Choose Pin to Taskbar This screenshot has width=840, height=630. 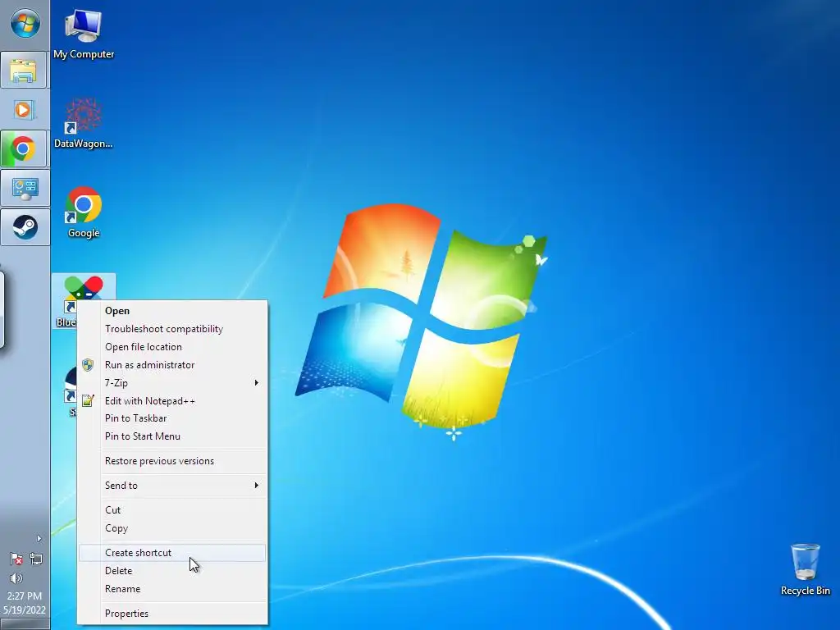tap(172, 418)
